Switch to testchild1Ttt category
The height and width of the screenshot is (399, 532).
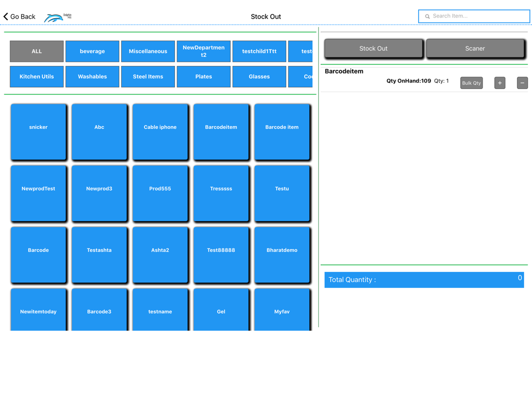[x=259, y=51]
